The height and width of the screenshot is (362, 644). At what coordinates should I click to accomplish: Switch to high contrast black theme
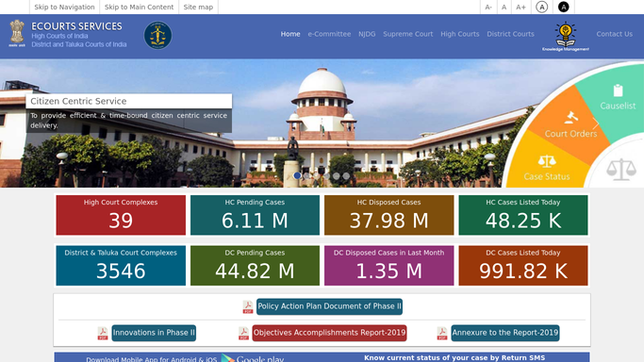pyautogui.click(x=564, y=7)
